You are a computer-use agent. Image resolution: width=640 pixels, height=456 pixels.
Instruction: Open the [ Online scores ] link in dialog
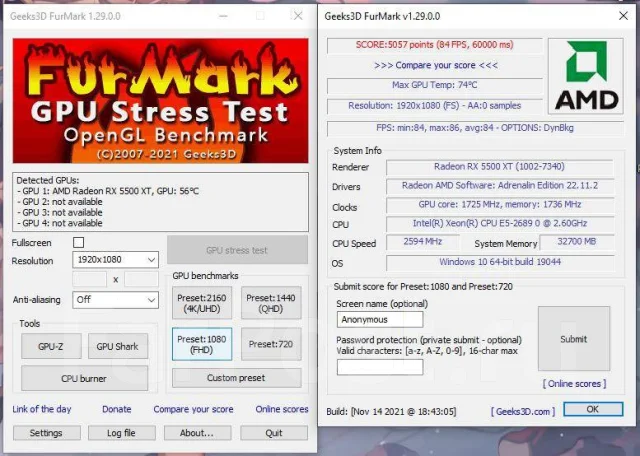point(574,384)
